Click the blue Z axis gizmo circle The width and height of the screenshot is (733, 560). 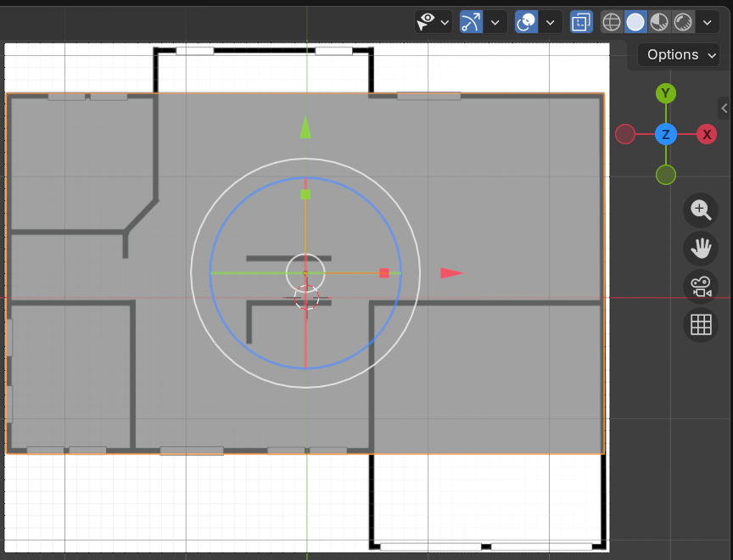pos(666,134)
